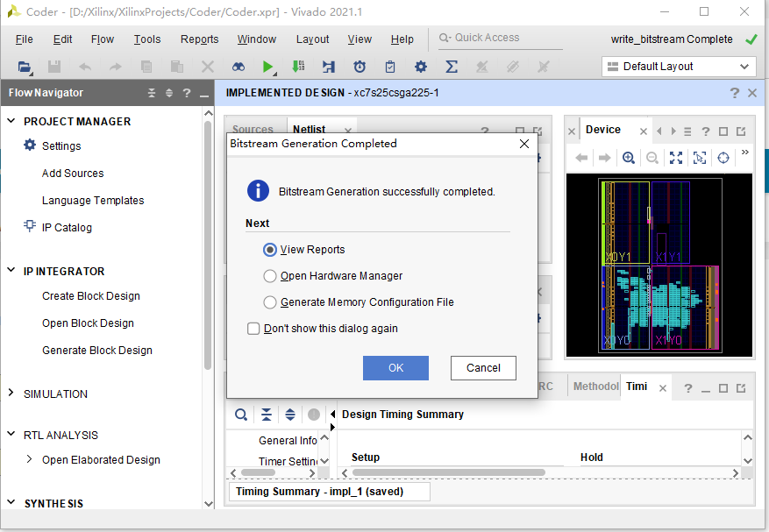Open the File menu
The height and width of the screenshot is (532, 769).
pos(24,39)
